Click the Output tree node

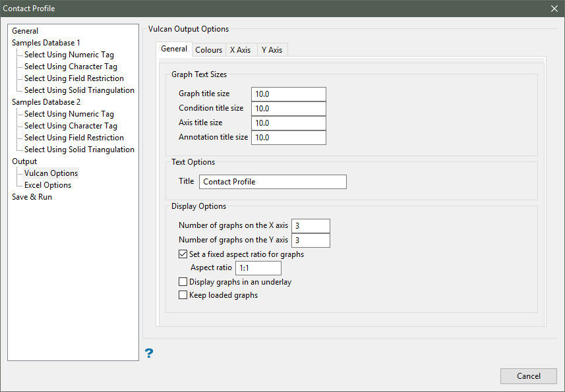coord(24,161)
